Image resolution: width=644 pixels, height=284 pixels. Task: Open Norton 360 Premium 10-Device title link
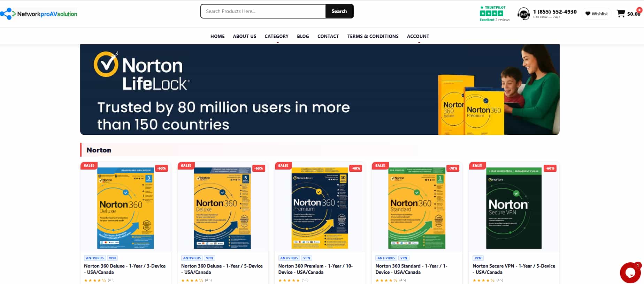tap(316, 269)
